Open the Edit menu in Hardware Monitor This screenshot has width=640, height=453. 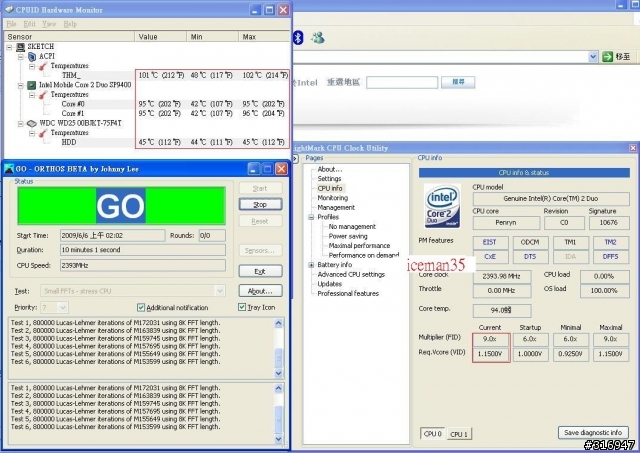coord(29,24)
